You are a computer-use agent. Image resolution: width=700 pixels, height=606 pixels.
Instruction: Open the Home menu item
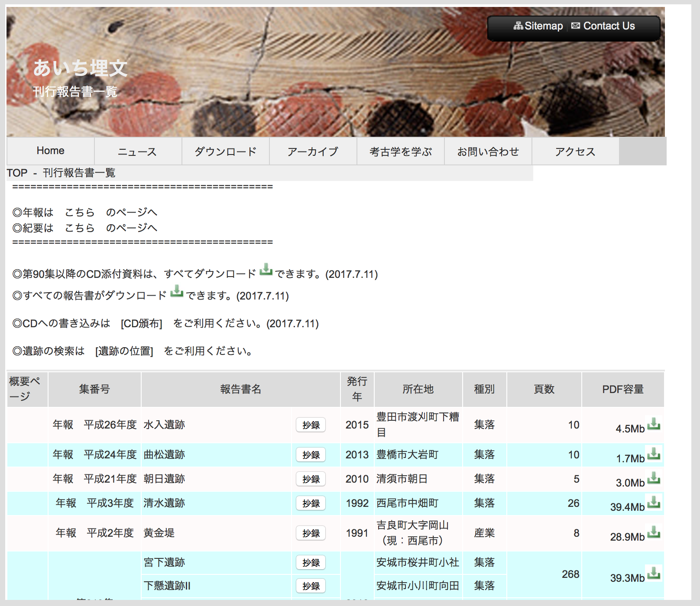51,151
